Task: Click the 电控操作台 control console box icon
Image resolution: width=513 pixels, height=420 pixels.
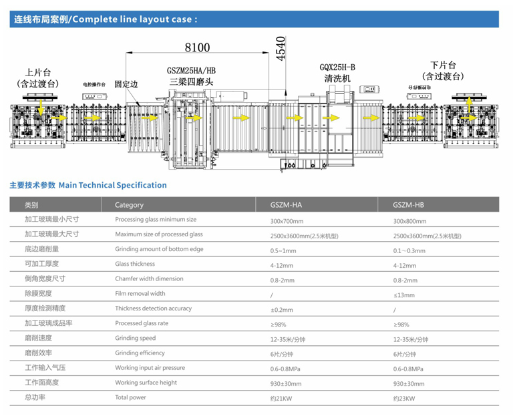Action: [94, 97]
